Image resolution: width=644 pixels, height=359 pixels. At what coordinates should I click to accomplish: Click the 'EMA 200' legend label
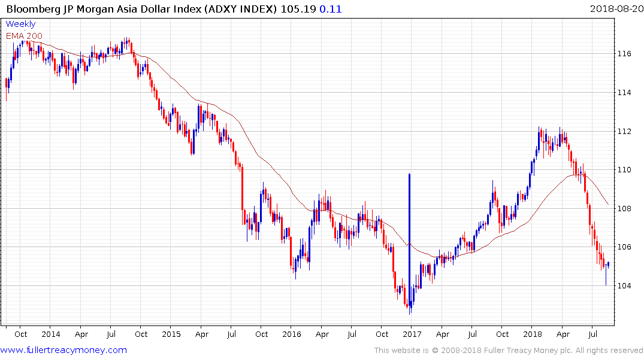24,36
